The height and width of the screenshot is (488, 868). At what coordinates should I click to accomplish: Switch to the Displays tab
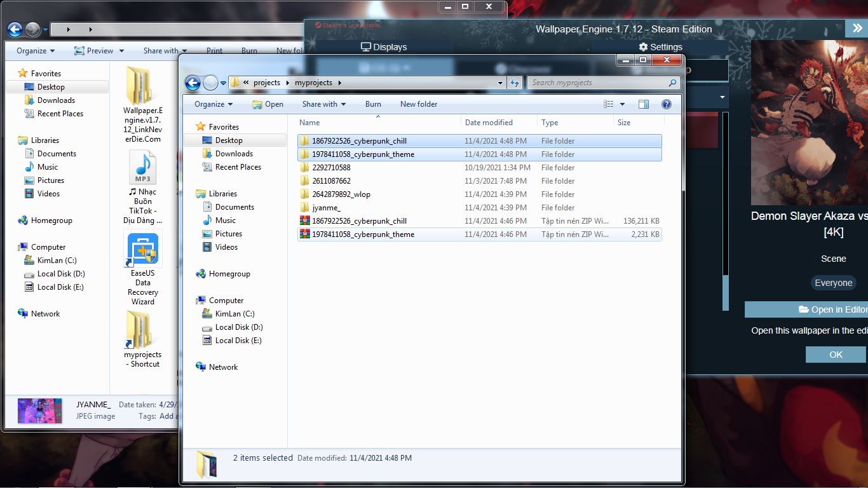coord(384,47)
